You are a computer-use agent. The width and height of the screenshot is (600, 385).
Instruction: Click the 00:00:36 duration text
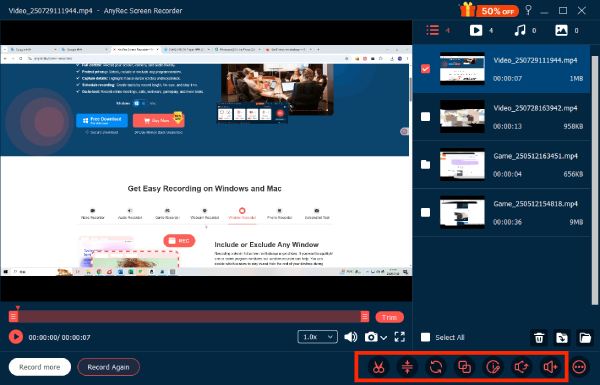pyautogui.click(x=507, y=222)
